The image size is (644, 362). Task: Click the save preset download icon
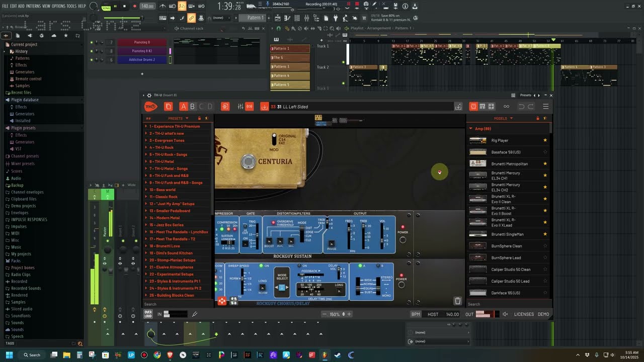tap(264, 107)
